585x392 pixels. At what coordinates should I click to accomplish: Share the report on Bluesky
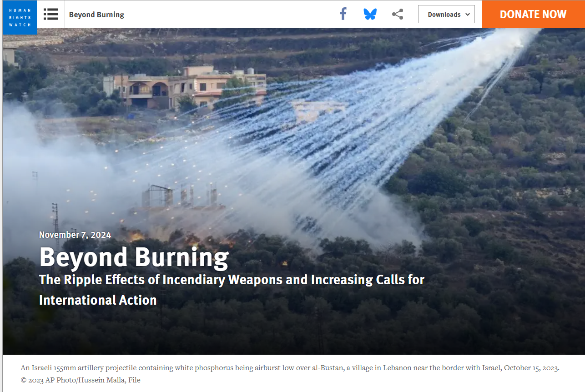[x=370, y=14]
